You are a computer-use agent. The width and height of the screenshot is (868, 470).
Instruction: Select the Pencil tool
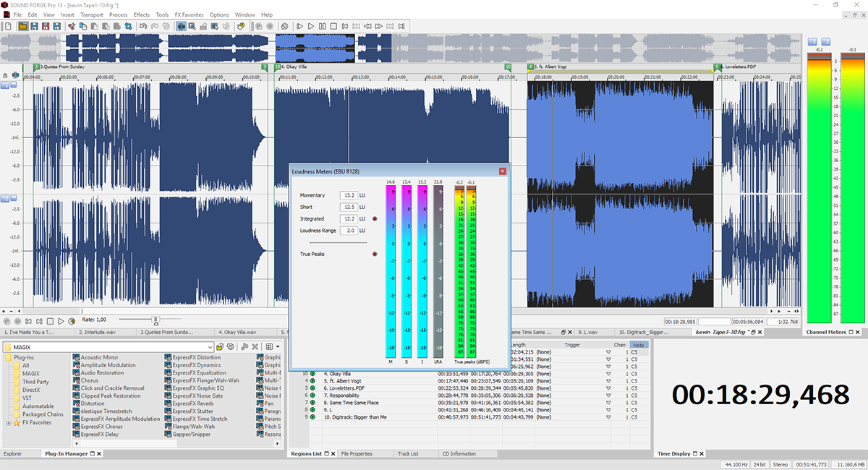(x=203, y=26)
